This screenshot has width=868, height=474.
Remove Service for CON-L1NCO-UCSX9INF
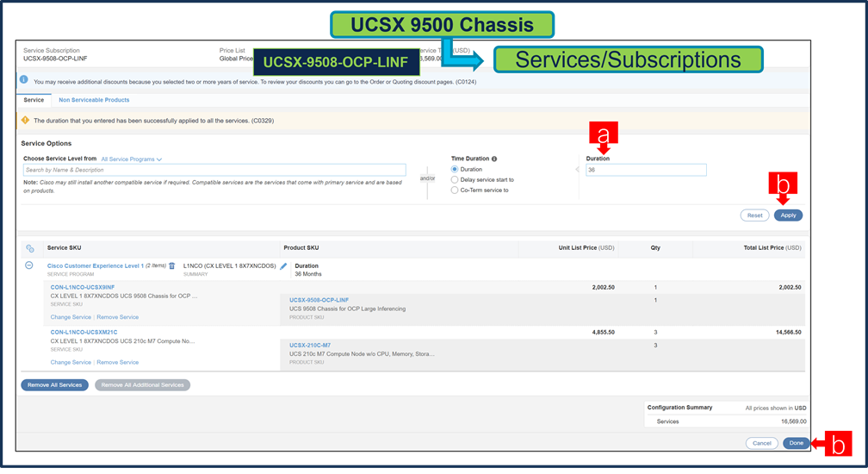117,317
